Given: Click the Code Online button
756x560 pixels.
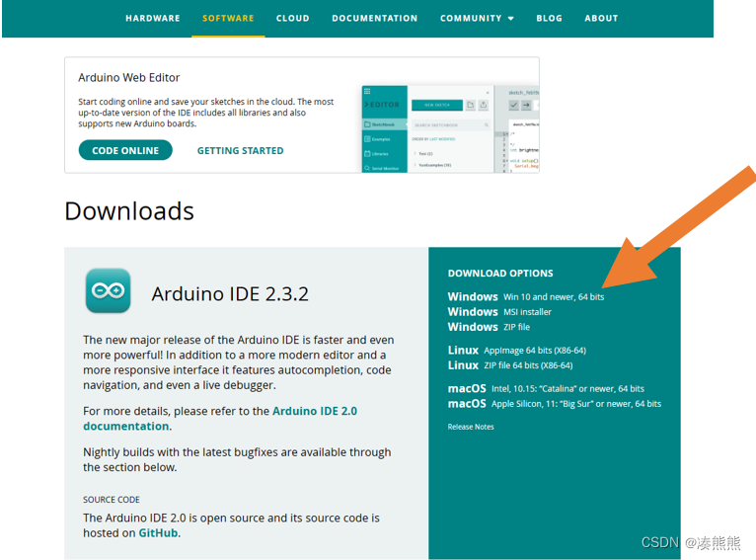Looking at the screenshot, I should coord(125,150).
